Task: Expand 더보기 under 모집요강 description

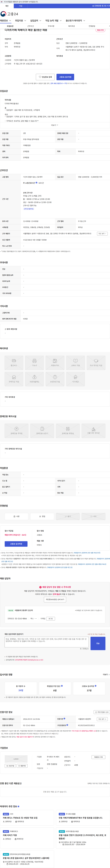Action: 55,125
